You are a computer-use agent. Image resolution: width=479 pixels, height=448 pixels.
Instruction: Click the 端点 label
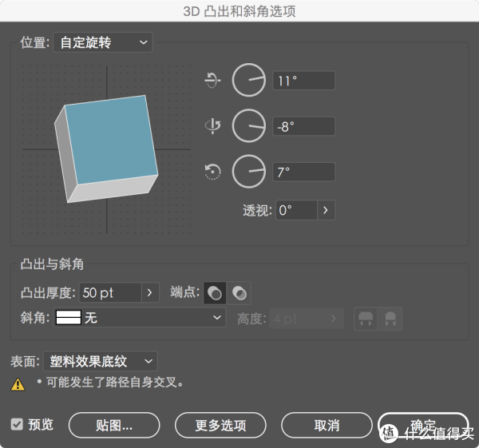click(184, 292)
